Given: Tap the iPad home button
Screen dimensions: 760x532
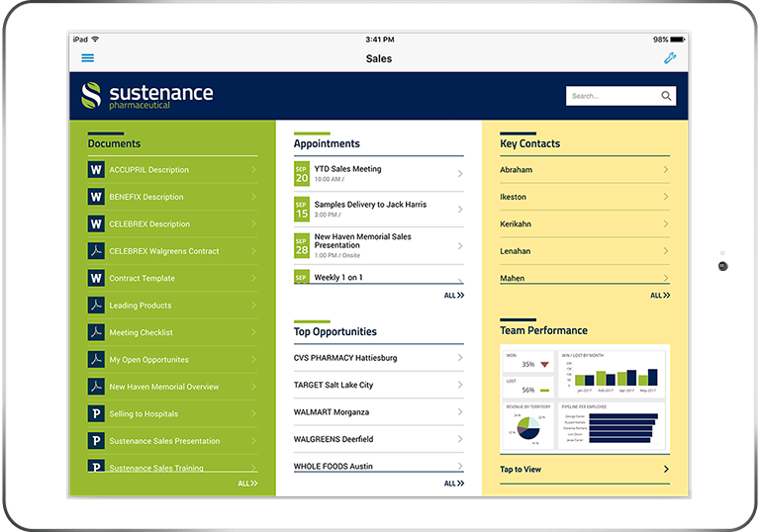Looking at the screenshot, I should pos(722,266).
